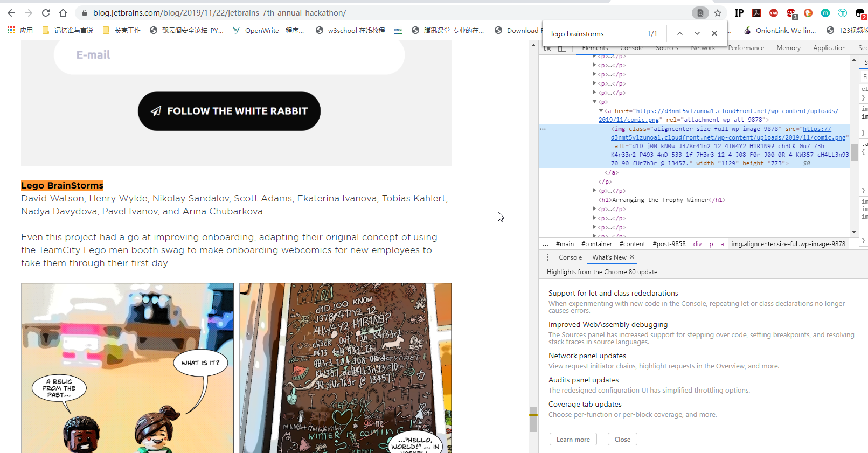Click the browser forward arrow

(29, 13)
